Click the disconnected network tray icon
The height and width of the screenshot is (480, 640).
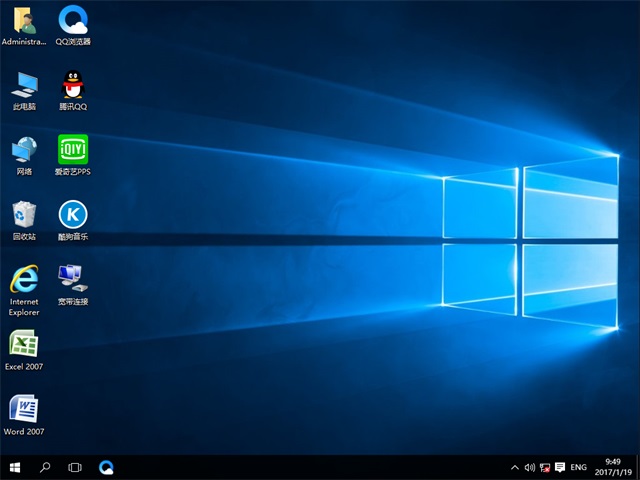pyautogui.click(x=545, y=467)
